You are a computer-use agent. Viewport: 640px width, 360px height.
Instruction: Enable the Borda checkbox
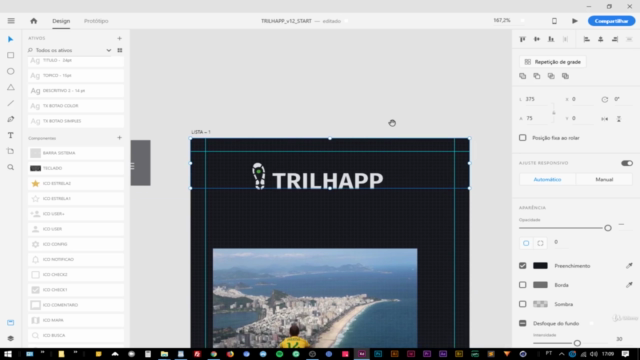pos(522,285)
